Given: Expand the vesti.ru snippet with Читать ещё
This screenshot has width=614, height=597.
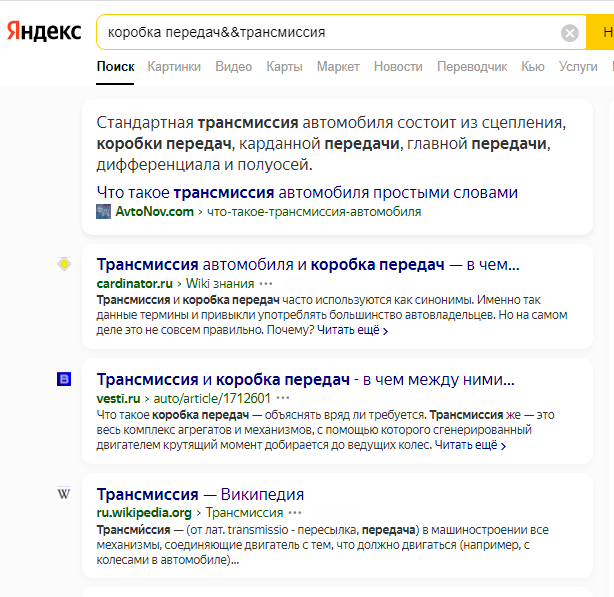Looking at the screenshot, I should click(470, 445).
